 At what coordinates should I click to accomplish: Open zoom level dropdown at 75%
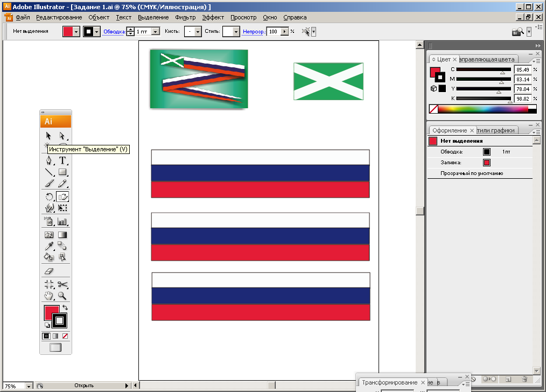29,386
